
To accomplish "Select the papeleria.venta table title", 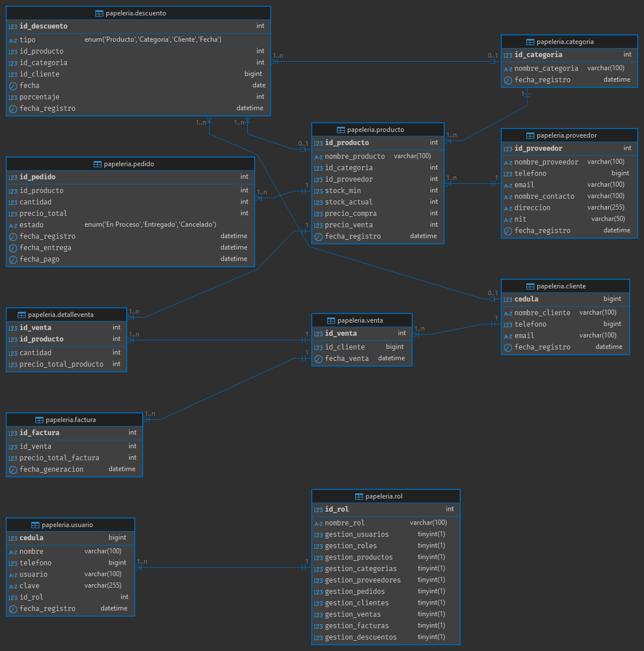I will tap(360, 320).
